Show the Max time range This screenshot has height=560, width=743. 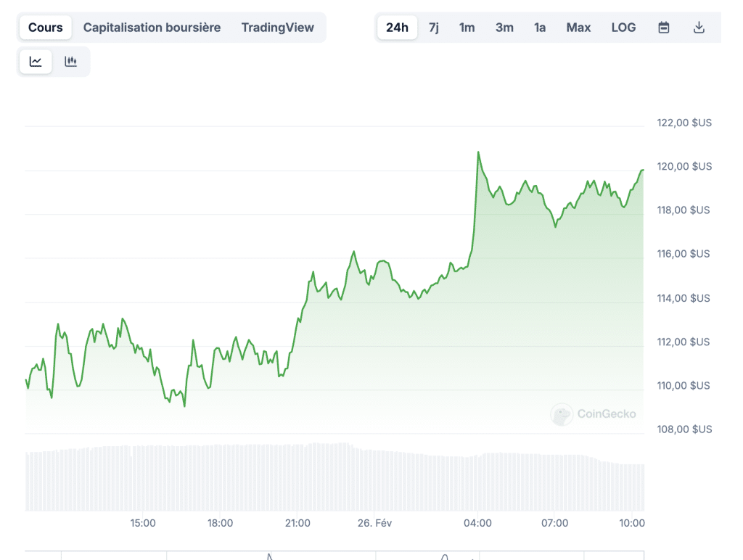[578, 28]
